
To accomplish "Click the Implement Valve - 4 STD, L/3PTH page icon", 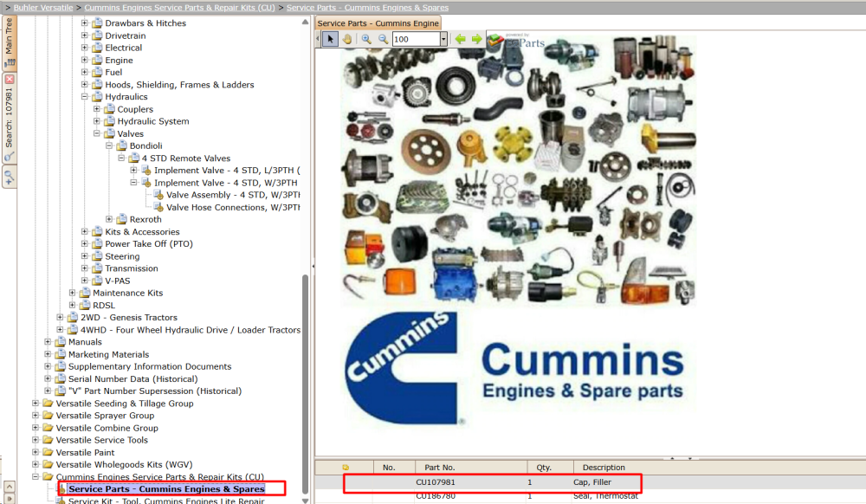I will point(146,170).
